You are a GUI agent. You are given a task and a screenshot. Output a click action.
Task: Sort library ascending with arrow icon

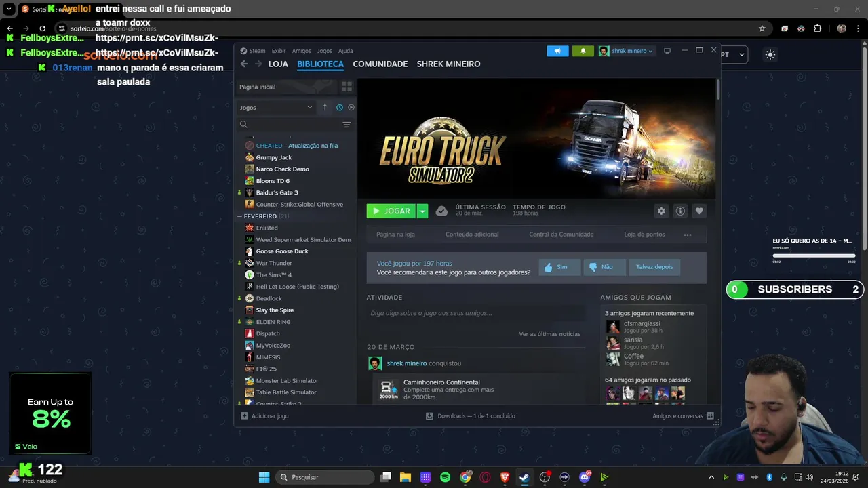pyautogui.click(x=325, y=107)
